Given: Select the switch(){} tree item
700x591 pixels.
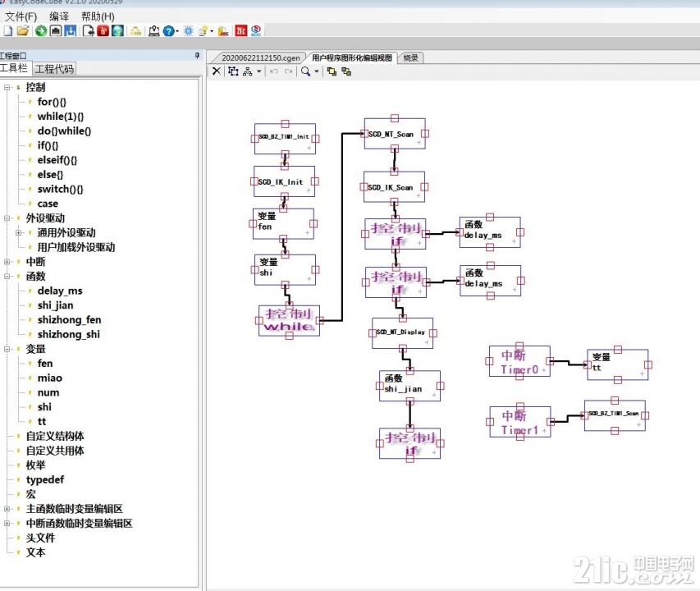Looking at the screenshot, I should 60,190.
